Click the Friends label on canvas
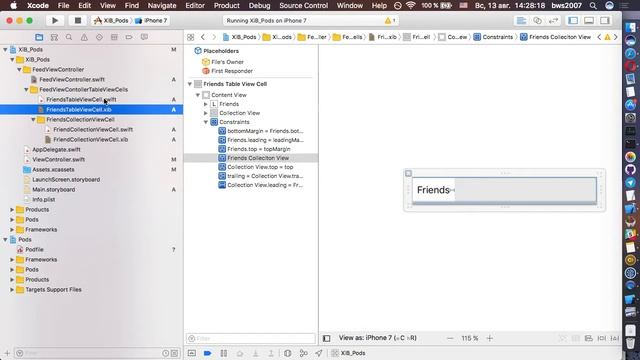The image size is (640, 360). coord(433,190)
